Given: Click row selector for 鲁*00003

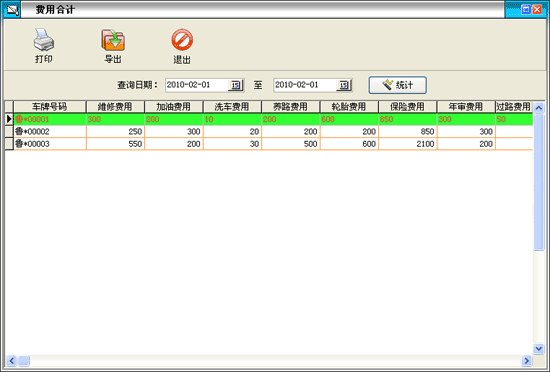Looking at the screenshot, I should pos(9,144).
